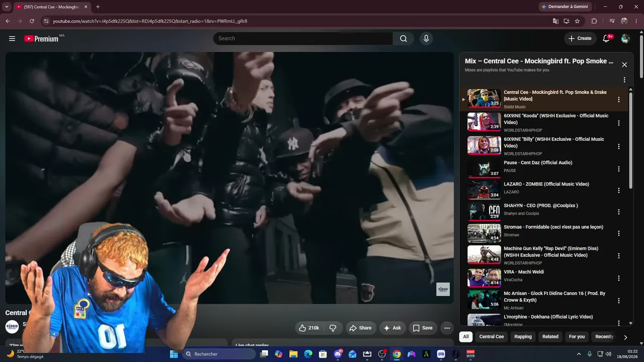Viewport: 644px width, 362px height.
Task: Open the browser tab search dropdown
Action: pyautogui.click(x=7, y=7)
